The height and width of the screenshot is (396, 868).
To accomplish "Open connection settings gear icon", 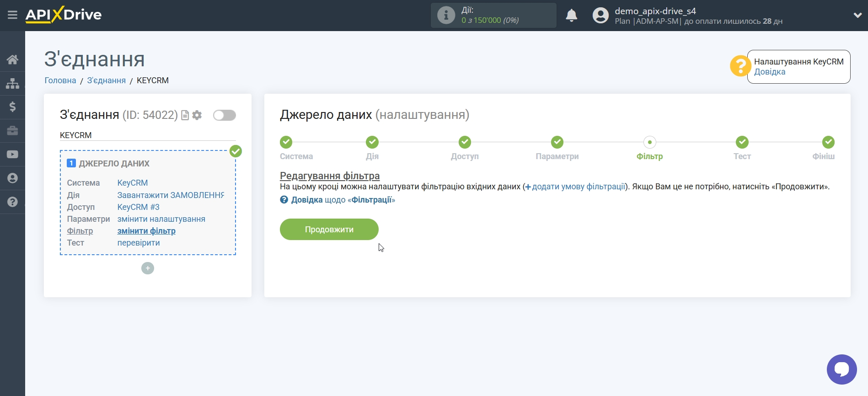I will 197,115.
